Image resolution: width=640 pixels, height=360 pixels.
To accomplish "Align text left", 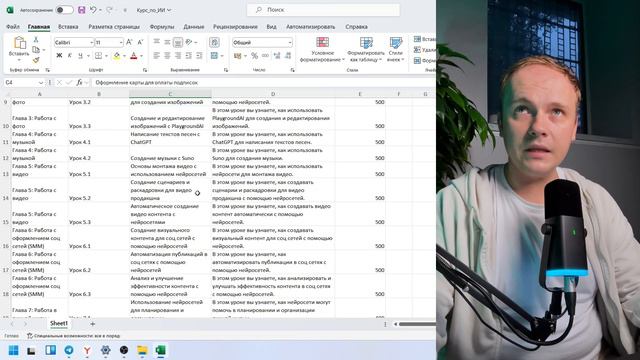I will [157, 56].
